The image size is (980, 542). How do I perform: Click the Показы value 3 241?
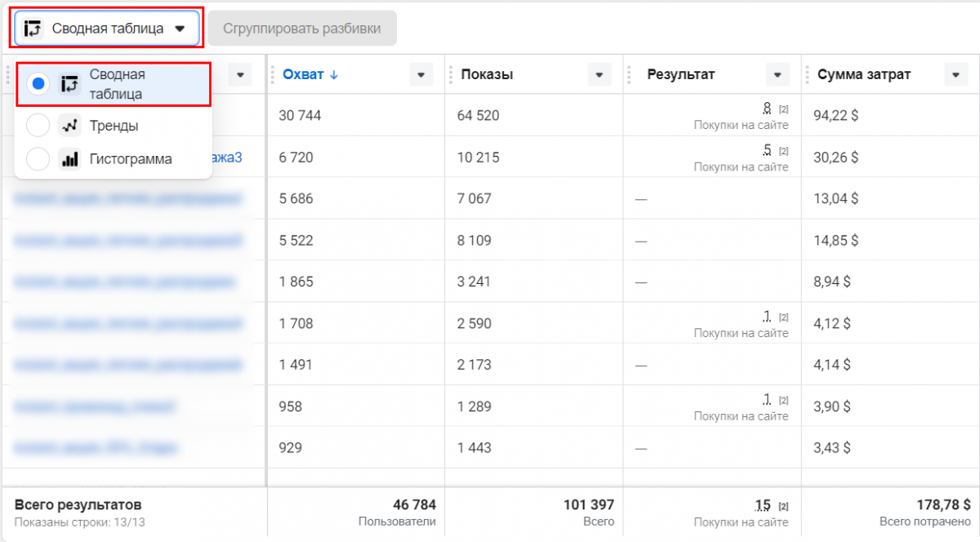474,282
